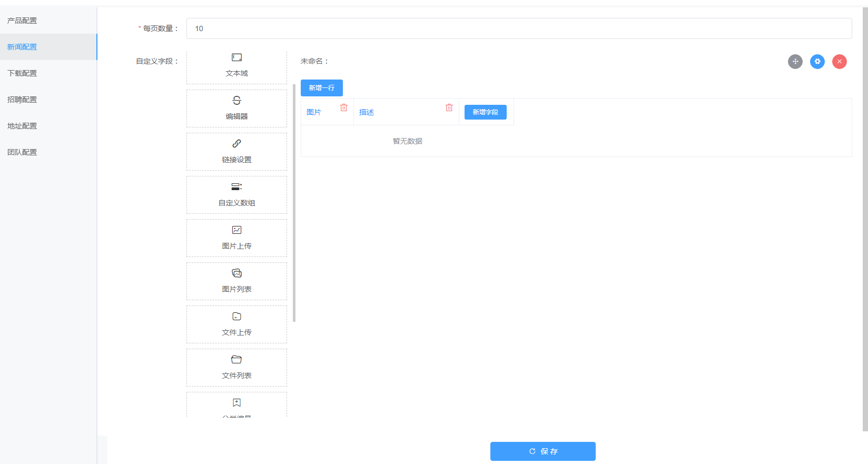Remove field with red close icon

point(840,62)
